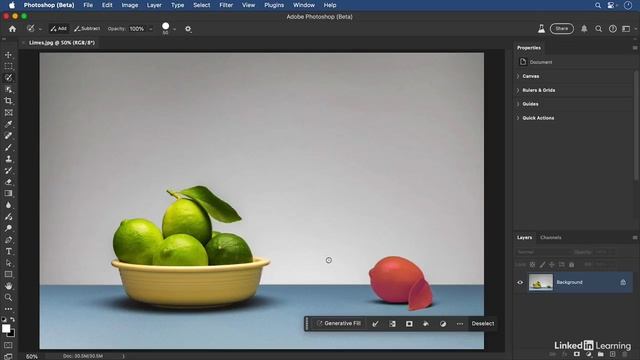Open notifications bell icon
This screenshot has width=640, height=360.
pyautogui.click(x=584, y=29)
